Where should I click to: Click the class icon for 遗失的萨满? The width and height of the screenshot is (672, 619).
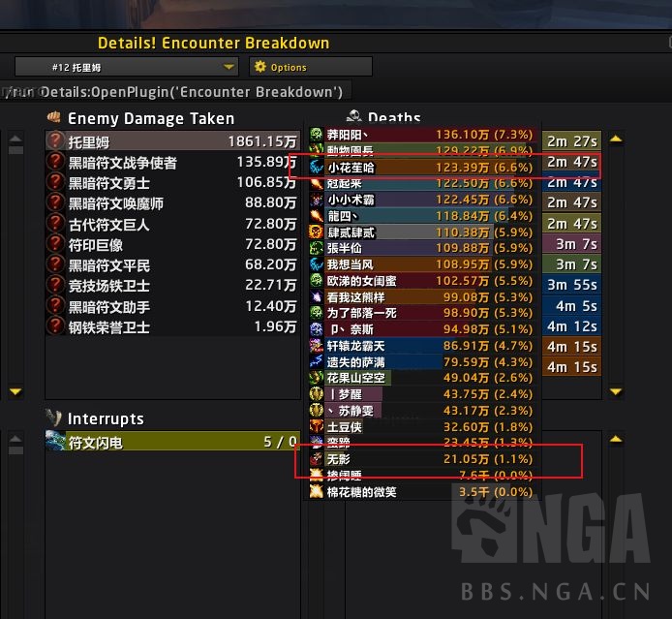pos(317,361)
